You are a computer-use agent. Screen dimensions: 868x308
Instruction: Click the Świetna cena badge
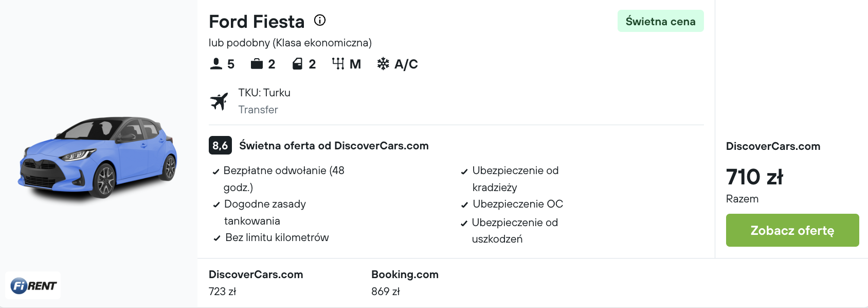(660, 21)
